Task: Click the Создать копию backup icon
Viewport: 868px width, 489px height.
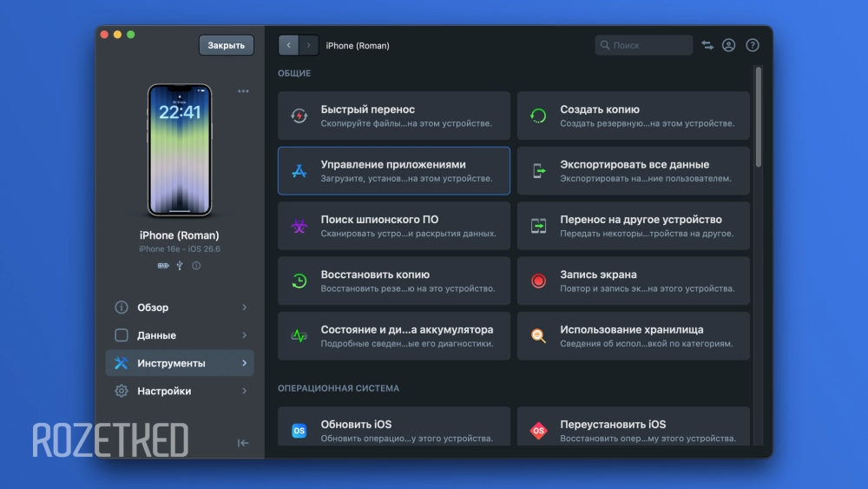Action: (538, 116)
